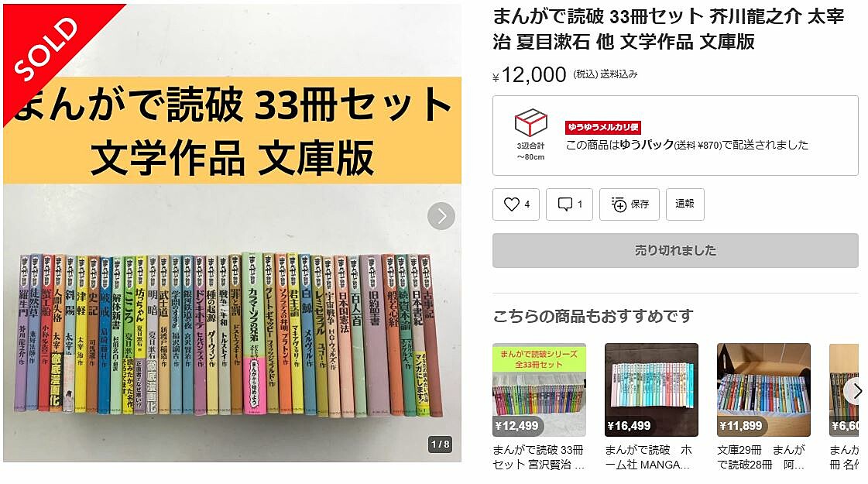Viewport: 868px width, 484px height.
Task: Click the like count number 4
Action: (x=527, y=204)
